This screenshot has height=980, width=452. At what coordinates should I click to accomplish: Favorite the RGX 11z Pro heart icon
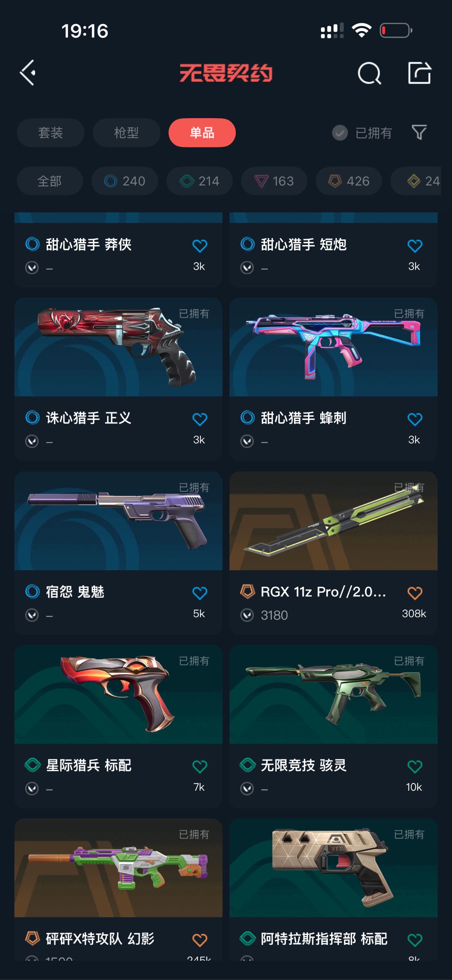415,593
